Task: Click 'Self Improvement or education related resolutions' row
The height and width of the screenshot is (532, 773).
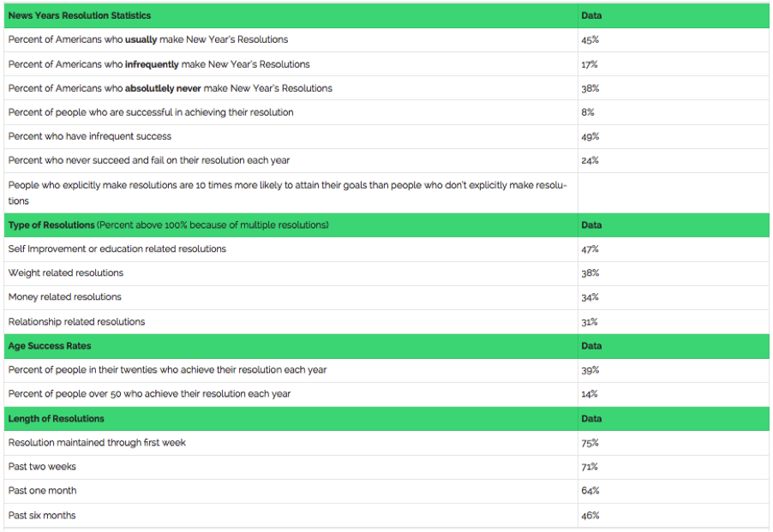Action: tap(386, 249)
